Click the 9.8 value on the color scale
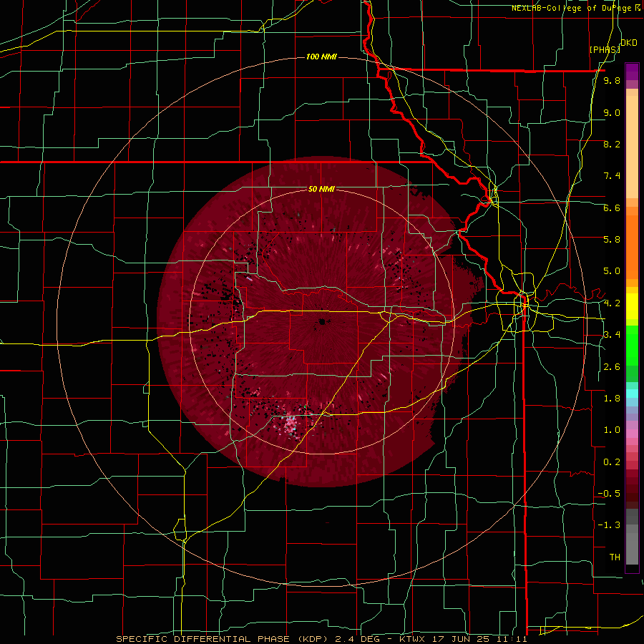This screenshot has width=644, height=644. [x=612, y=80]
